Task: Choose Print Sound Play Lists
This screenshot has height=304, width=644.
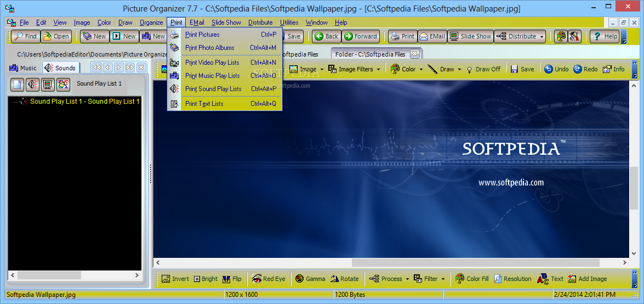Action: tap(225, 89)
